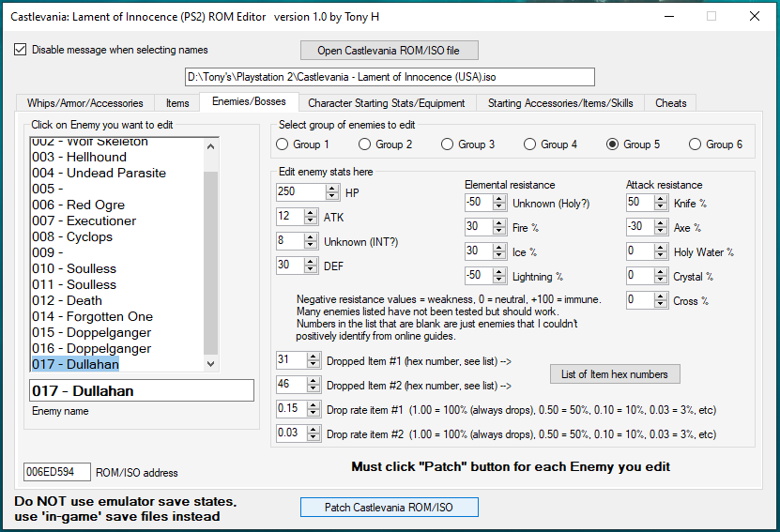Increase Dropped Item #1 hex value
780x532 pixels.
coord(312,357)
